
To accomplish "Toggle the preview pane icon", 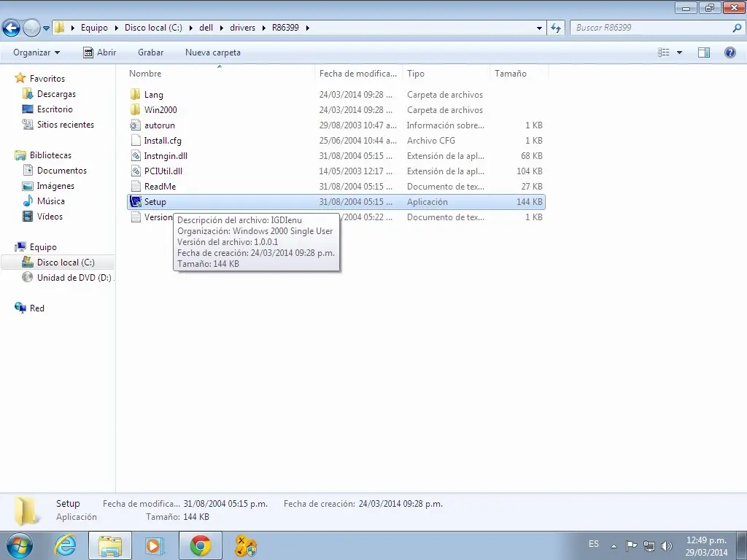I will tap(704, 52).
